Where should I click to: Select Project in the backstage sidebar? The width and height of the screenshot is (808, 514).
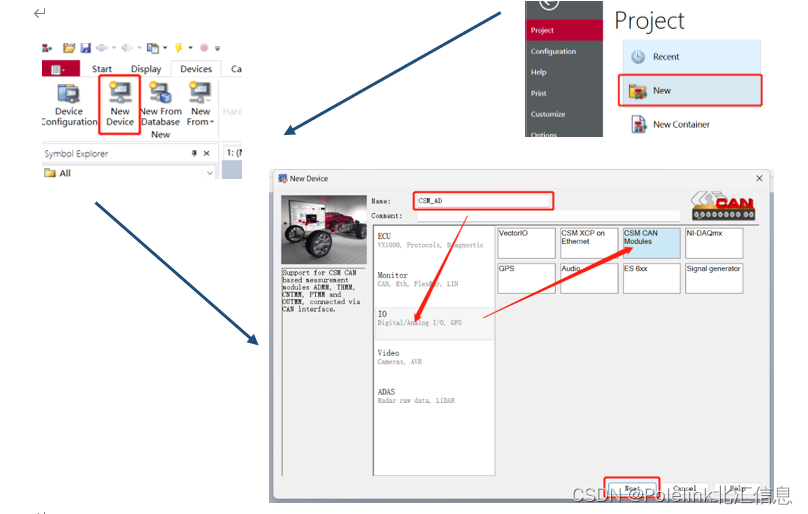564,30
